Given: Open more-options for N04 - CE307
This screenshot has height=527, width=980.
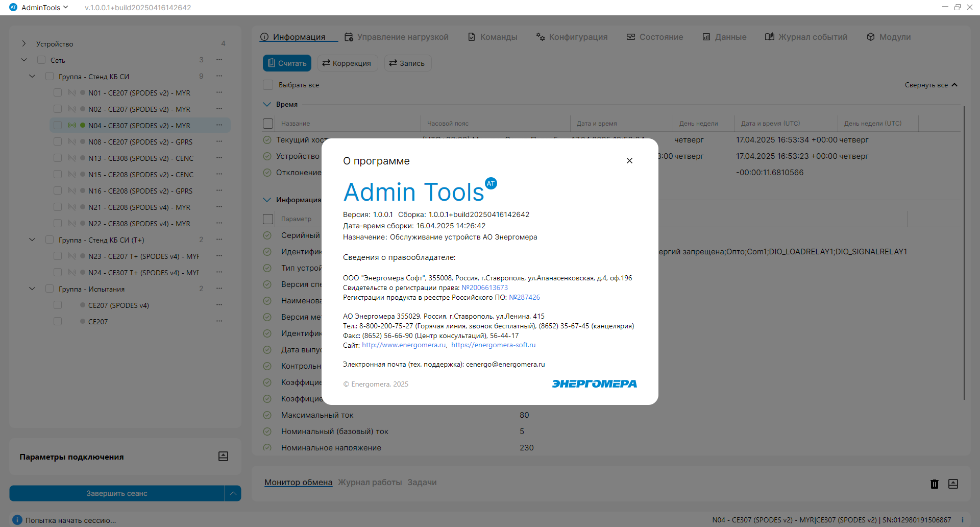Looking at the screenshot, I should [x=219, y=125].
